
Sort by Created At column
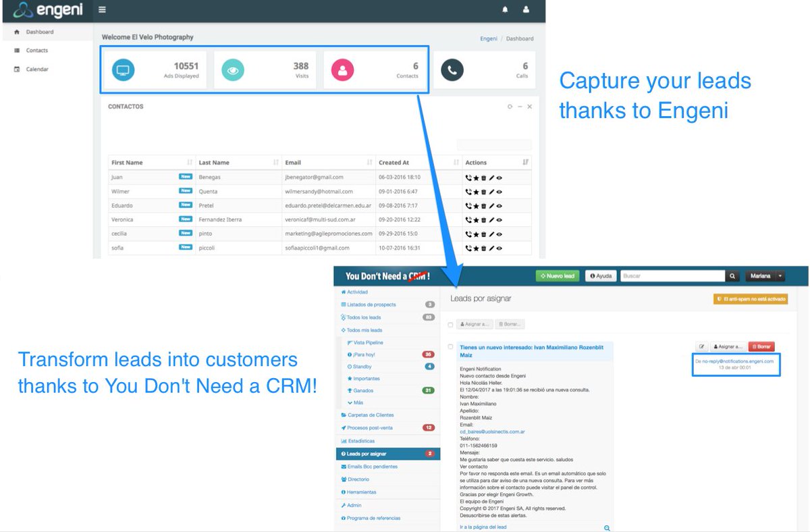418,163
